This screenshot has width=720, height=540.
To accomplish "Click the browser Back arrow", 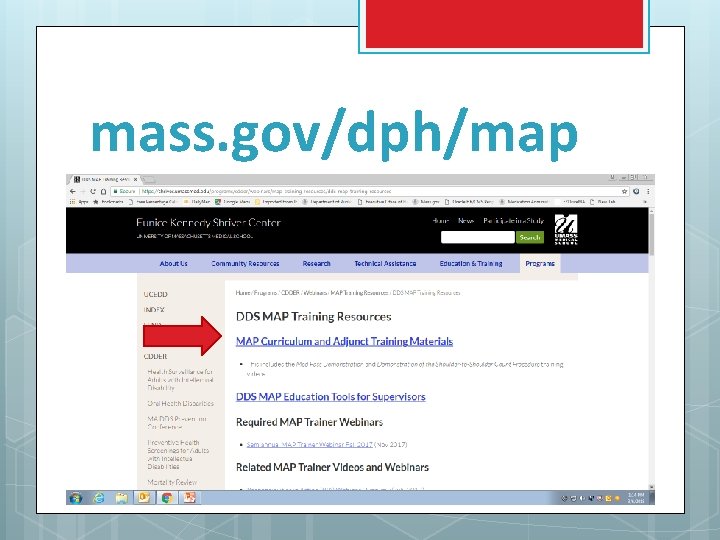I will [x=73, y=191].
